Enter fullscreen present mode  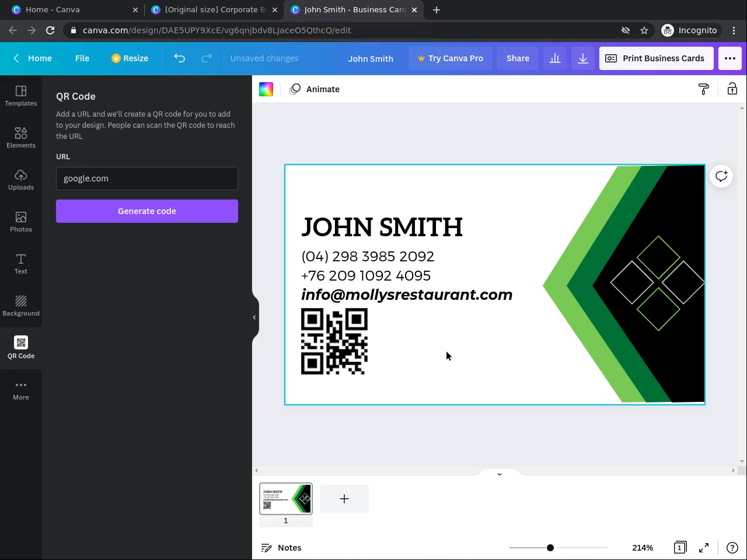[704, 548]
